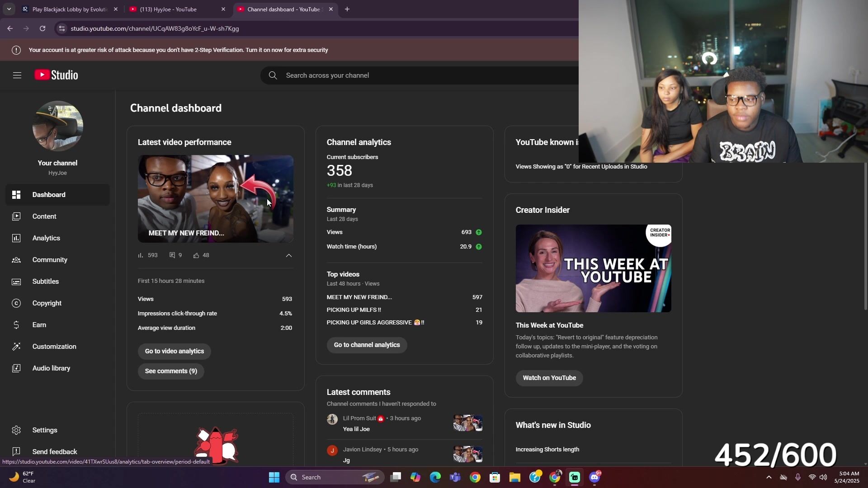Open the tab search dropdown arrow

tap(9, 9)
